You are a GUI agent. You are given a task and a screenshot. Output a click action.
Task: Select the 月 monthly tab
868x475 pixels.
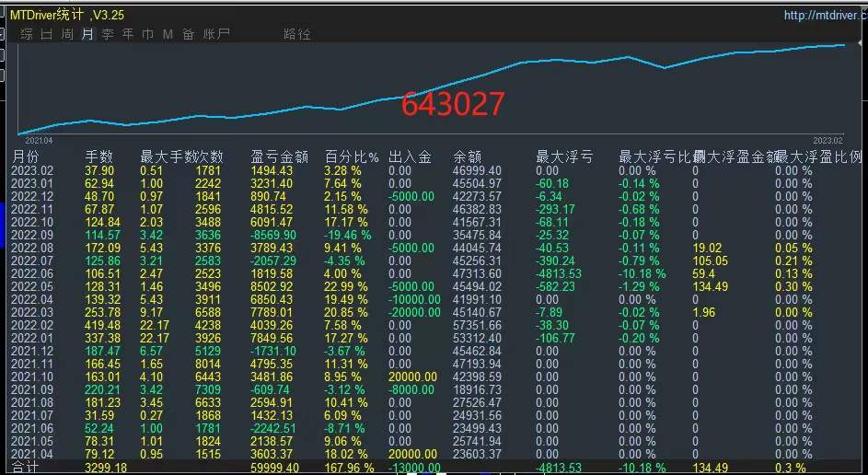coord(87,34)
